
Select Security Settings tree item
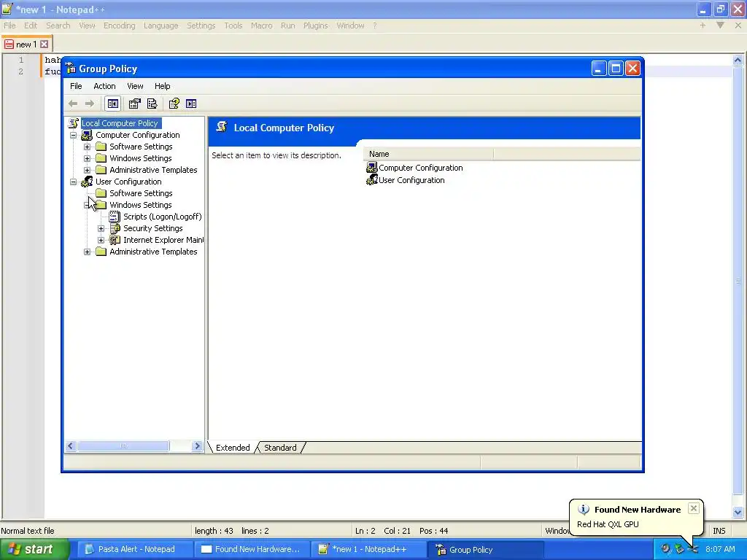[x=153, y=228]
